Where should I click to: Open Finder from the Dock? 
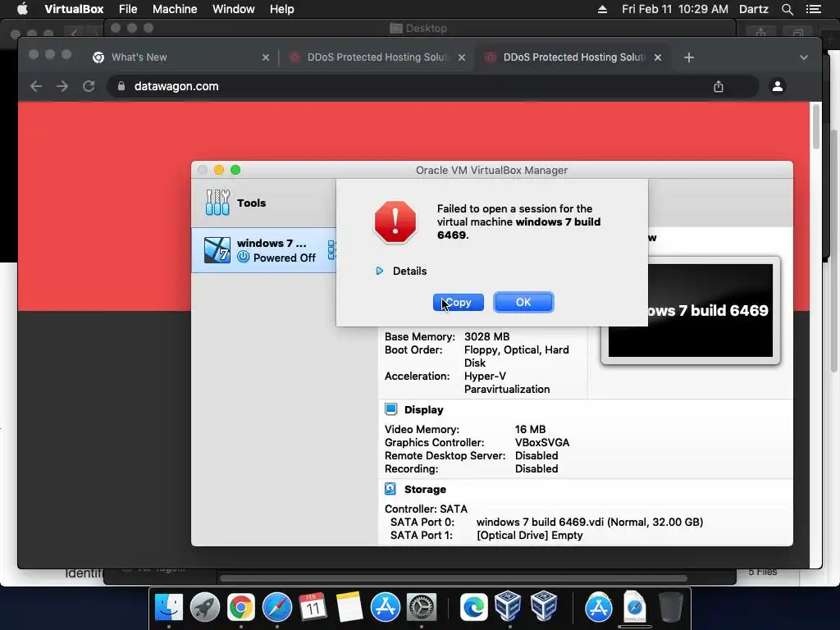(x=169, y=606)
